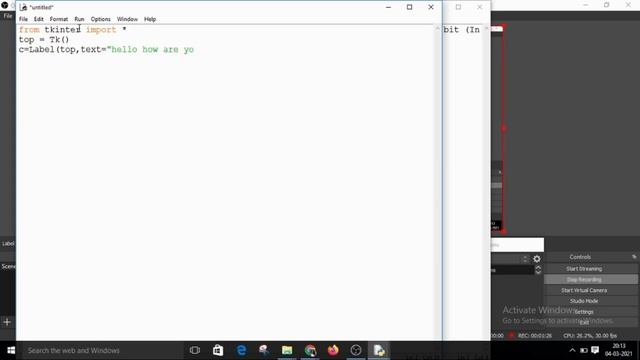
Task: Open the Edit menu in IDLE
Action: click(x=38, y=19)
